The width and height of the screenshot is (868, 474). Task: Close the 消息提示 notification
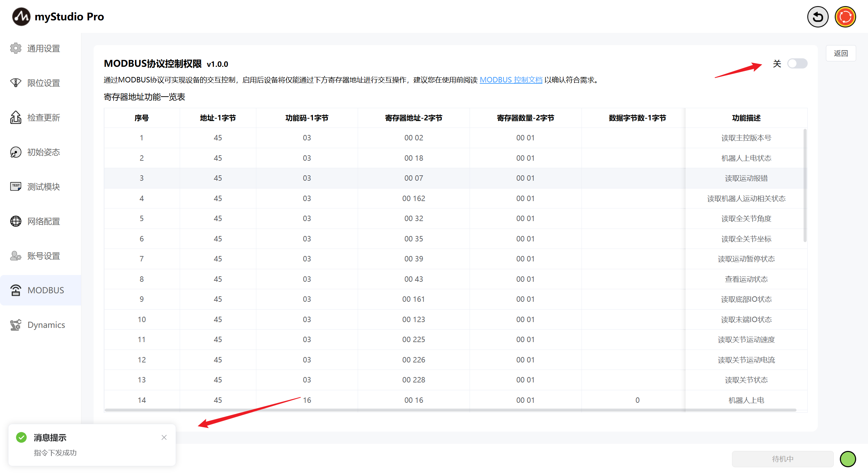pos(164,437)
